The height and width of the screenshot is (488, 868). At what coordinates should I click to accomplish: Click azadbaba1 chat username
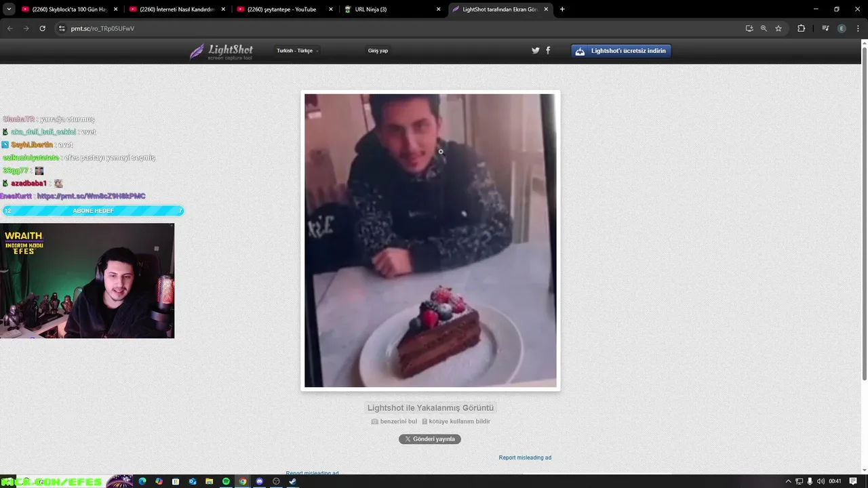point(28,183)
